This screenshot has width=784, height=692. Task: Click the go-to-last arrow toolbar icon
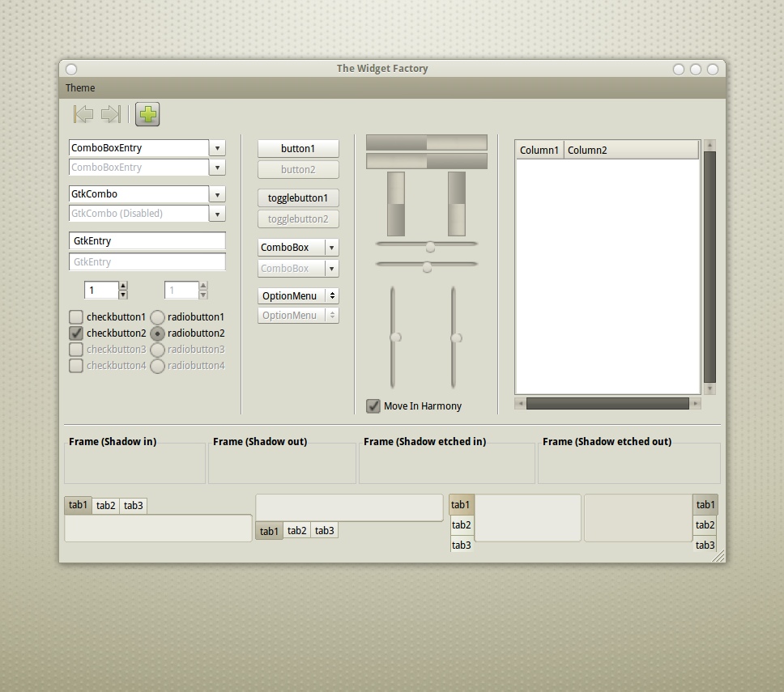click(111, 114)
